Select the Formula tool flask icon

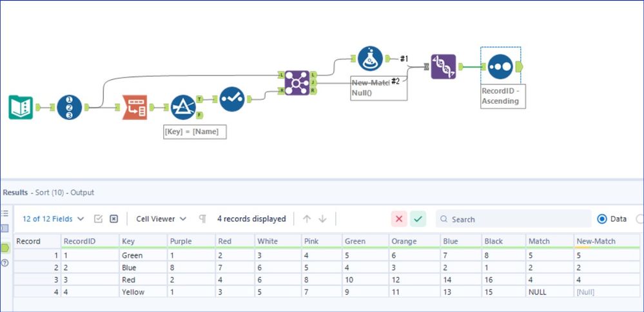370,59
